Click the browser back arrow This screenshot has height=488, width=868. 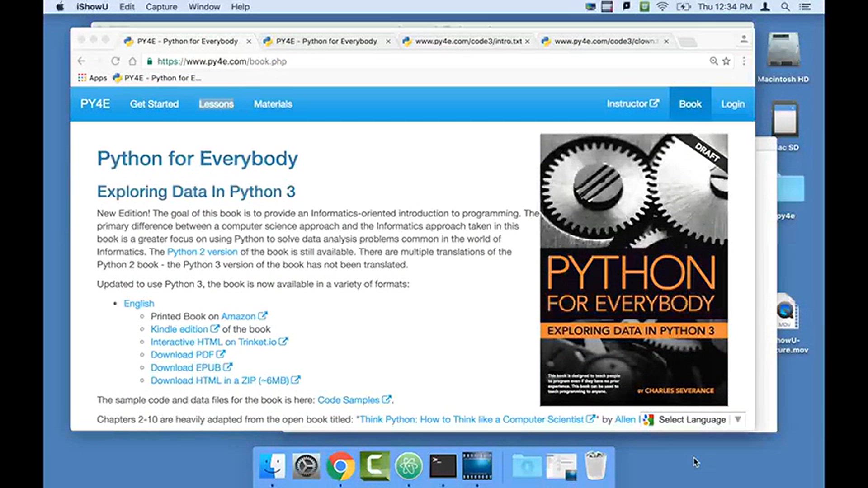81,61
